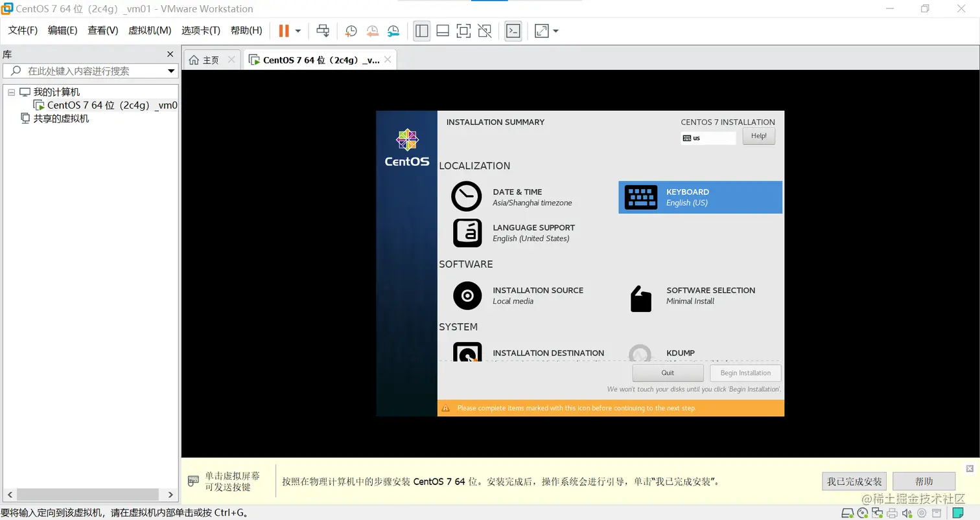
Task: Open the stretch display dropdown arrow
Action: 555,30
